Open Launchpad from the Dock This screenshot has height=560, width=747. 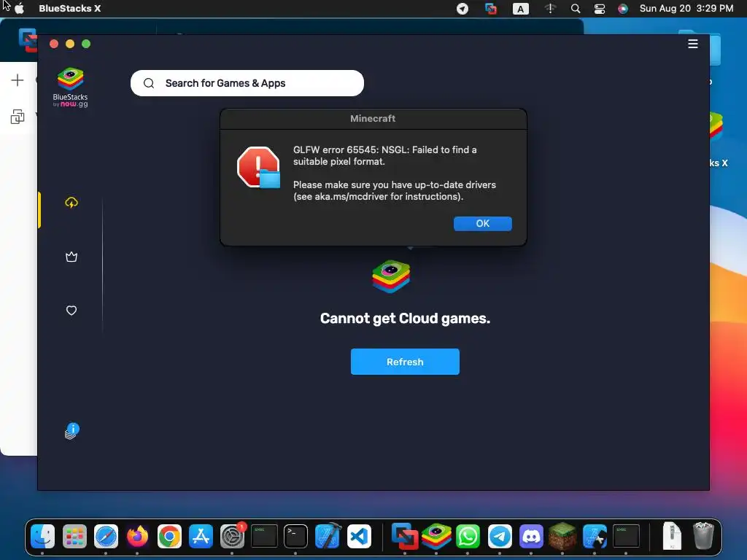[x=74, y=537]
